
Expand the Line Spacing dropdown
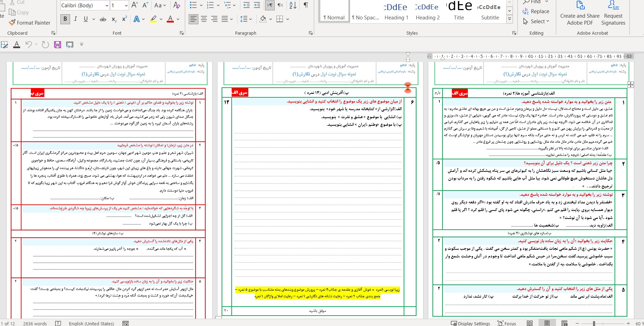coord(246,19)
